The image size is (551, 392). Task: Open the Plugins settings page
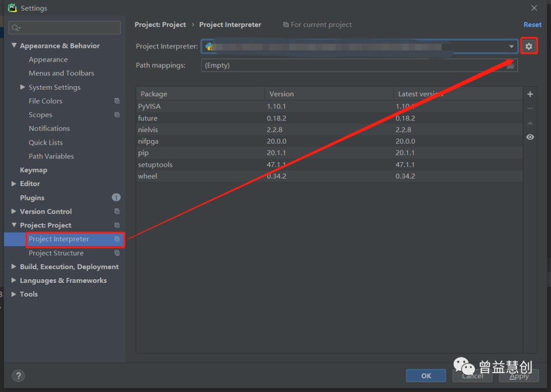pyautogui.click(x=32, y=197)
